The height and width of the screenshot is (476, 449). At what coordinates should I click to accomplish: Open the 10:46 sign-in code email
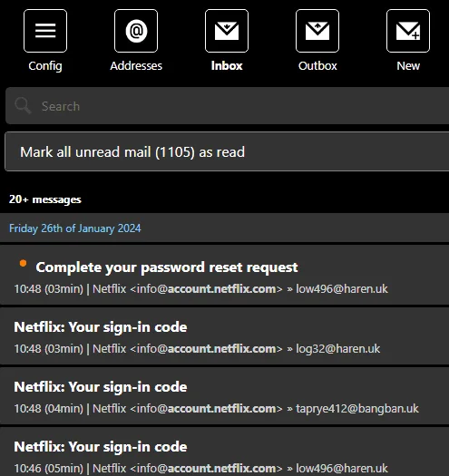225,452
